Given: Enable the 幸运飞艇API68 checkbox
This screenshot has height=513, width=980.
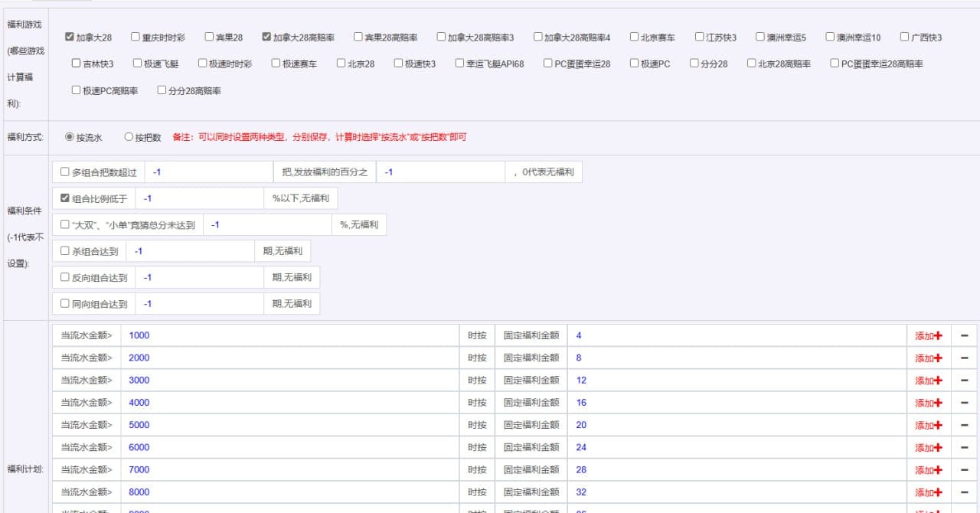Looking at the screenshot, I should 459,64.
